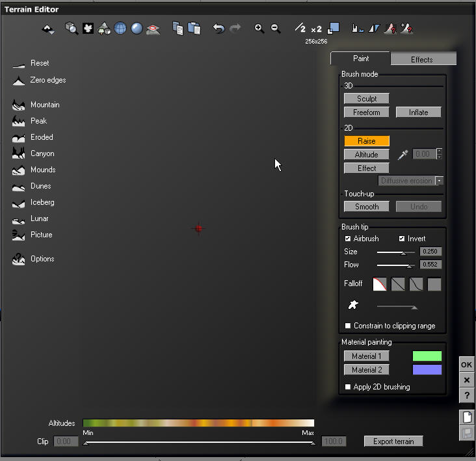
Task: Click the red terrain material icon
Action: point(153,29)
